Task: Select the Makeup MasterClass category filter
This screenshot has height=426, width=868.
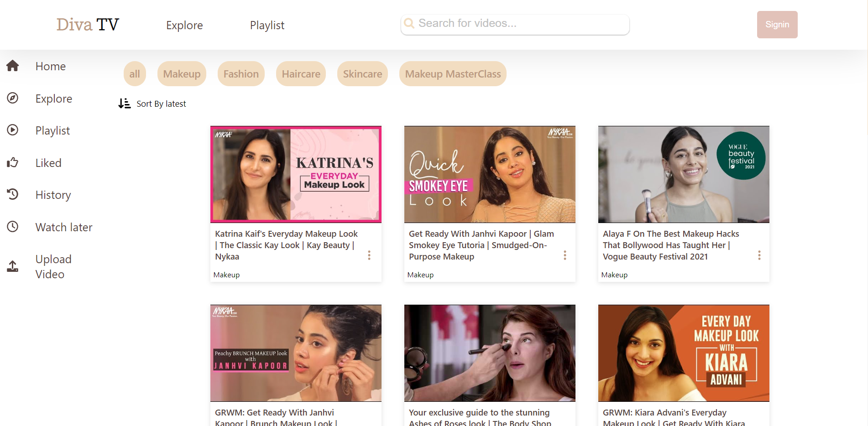Action: (453, 74)
